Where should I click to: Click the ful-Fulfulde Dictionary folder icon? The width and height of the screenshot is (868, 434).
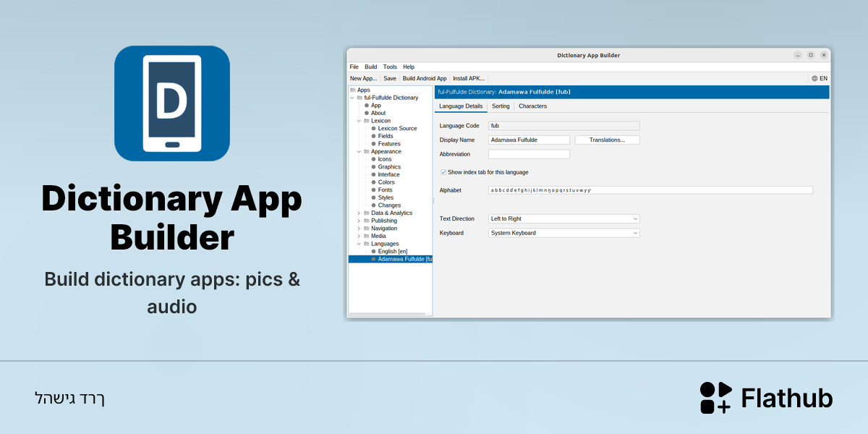coord(359,98)
